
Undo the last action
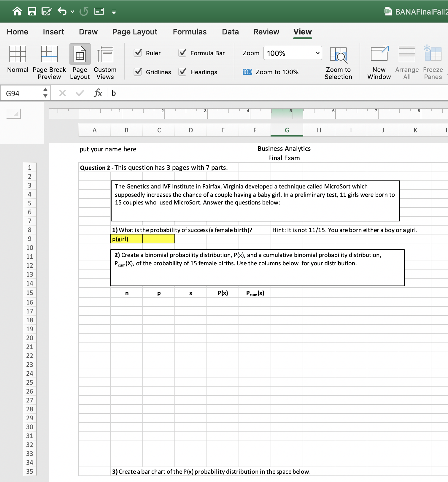click(x=62, y=11)
